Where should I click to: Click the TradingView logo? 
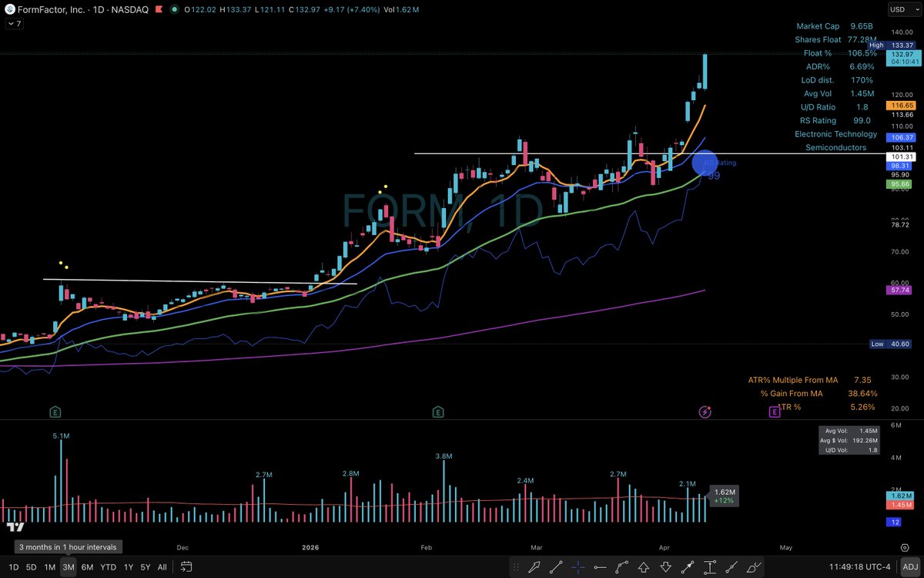(x=15, y=527)
